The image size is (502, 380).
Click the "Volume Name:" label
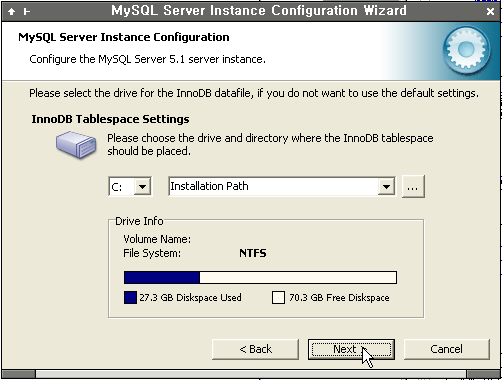pos(157,239)
